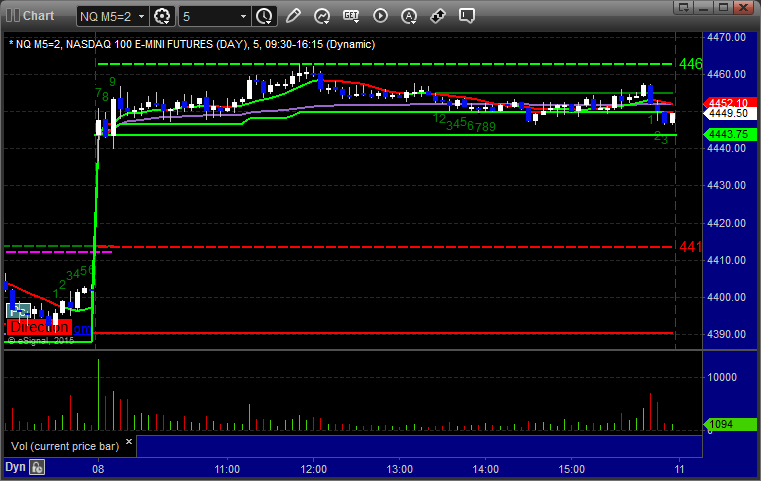Viewport: 761px width, 481px height.
Task: Click the white 4449.50 last price label
Action: [x=729, y=114]
